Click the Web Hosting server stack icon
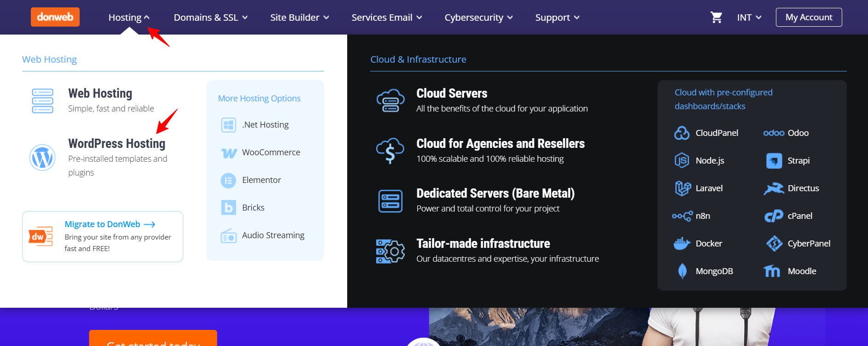The height and width of the screenshot is (346, 868). (42, 101)
